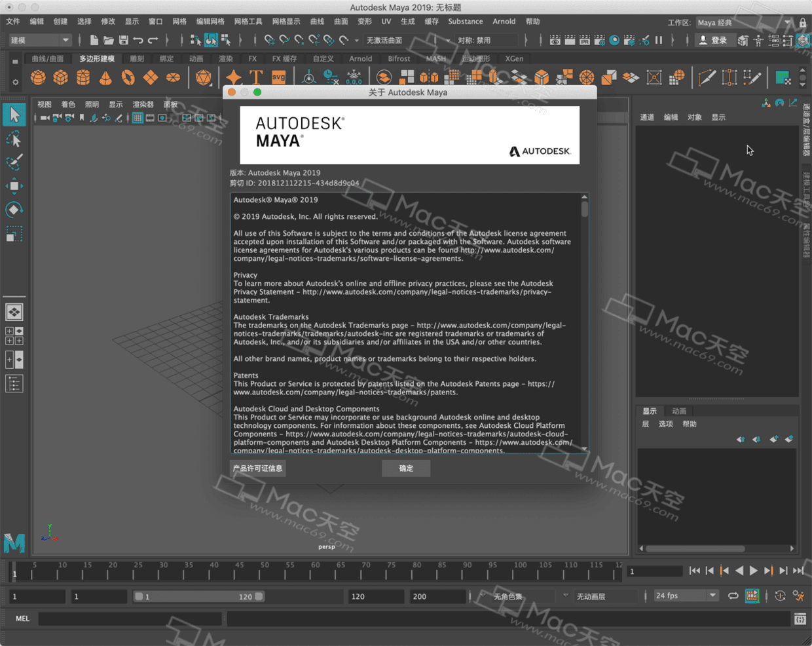Select the Move tool in the toolbox

tap(14, 186)
